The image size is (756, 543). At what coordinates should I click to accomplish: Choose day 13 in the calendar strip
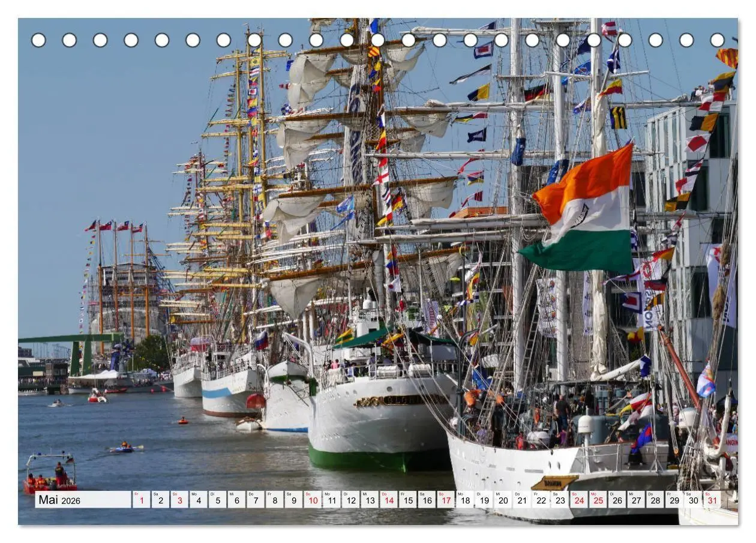click(x=370, y=500)
